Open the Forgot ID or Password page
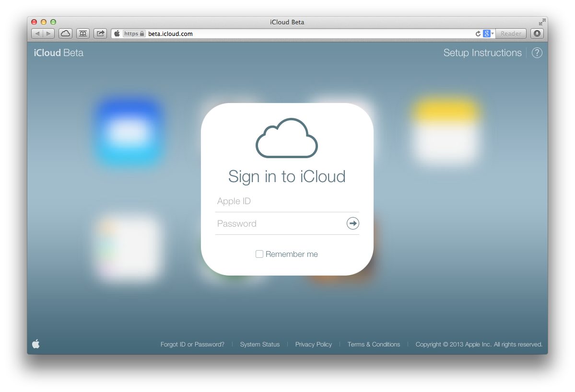Image resolution: width=575 pixels, height=392 pixels. (192, 344)
